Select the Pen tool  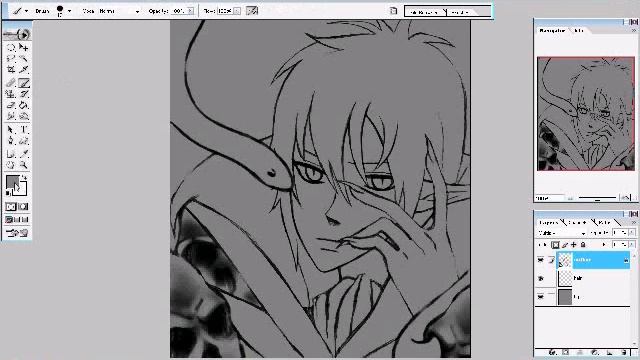[11, 141]
